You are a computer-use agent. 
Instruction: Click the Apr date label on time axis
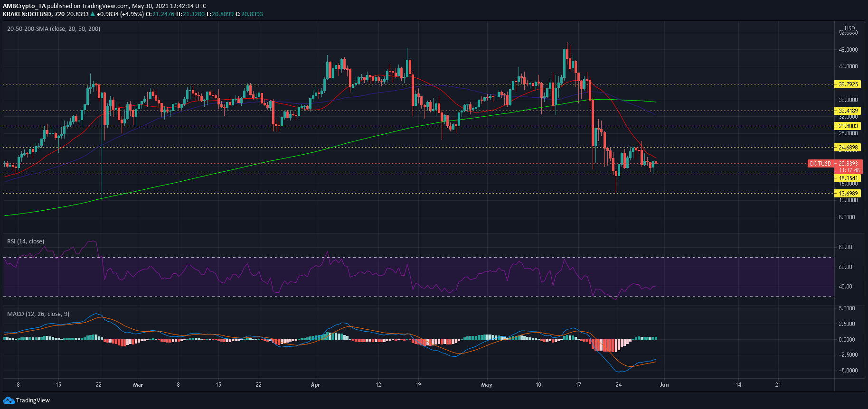(x=315, y=385)
